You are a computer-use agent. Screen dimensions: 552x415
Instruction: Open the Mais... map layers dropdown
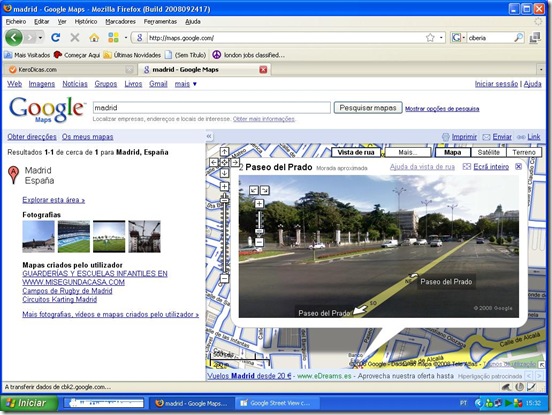[408, 152]
